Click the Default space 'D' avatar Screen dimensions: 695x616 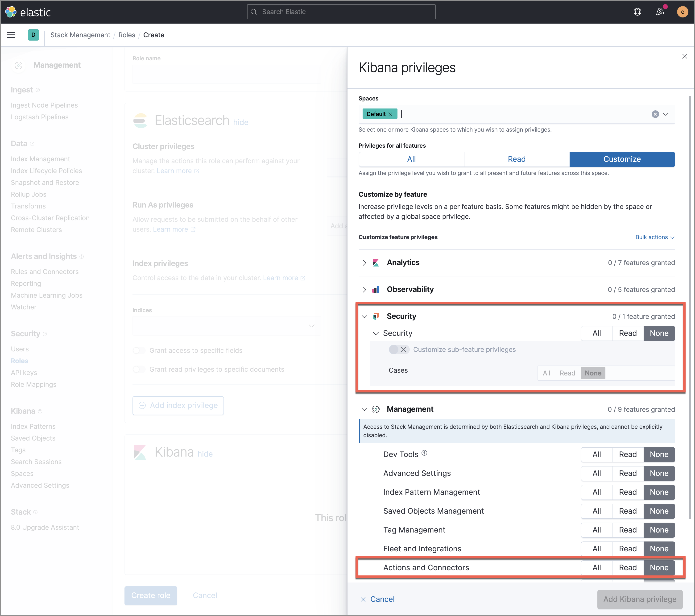pyautogui.click(x=33, y=35)
